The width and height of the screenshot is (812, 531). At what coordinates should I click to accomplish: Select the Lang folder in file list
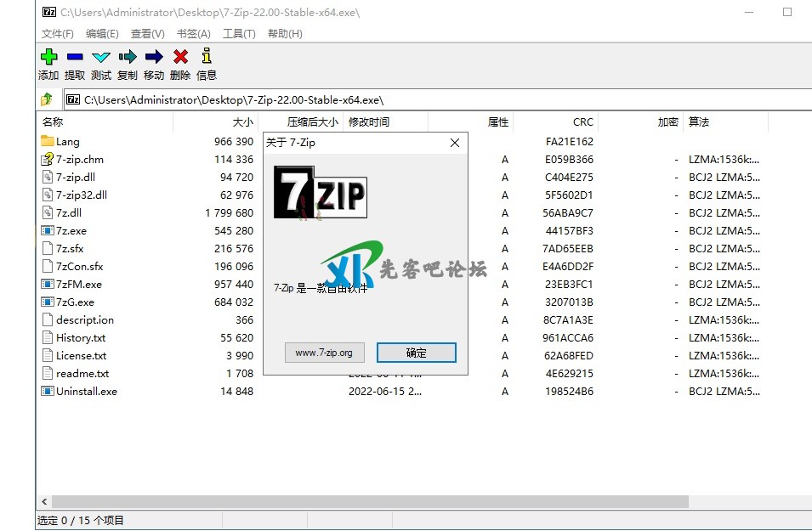coord(68,142)
